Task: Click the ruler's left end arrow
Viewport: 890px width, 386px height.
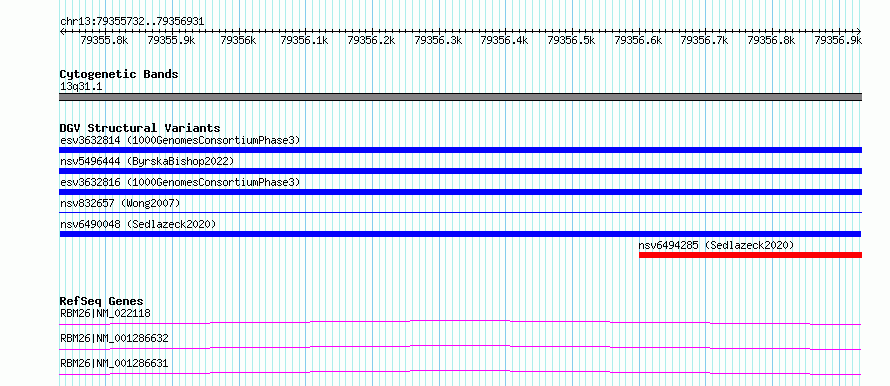Action: (62, 31)
